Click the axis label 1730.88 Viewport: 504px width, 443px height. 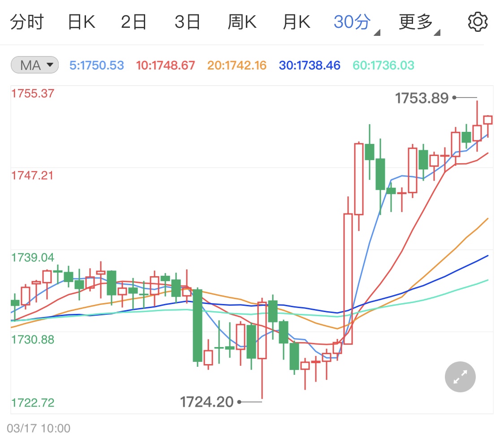33,340
